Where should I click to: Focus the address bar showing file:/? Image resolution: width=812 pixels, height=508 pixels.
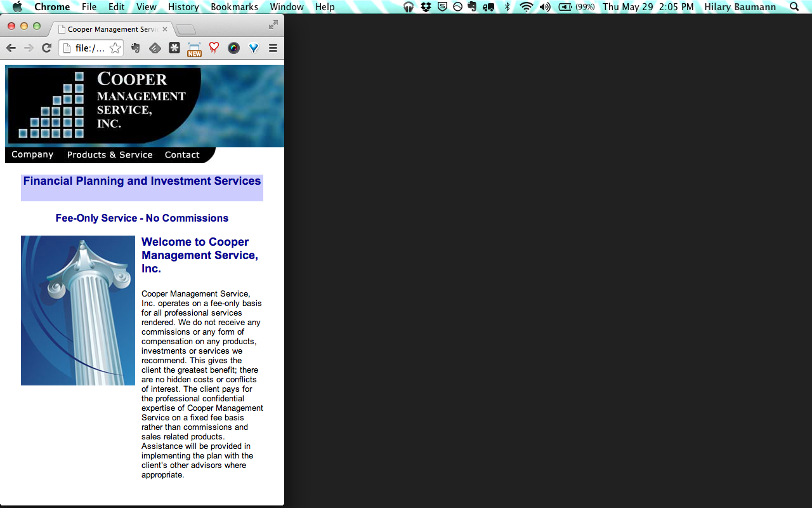pos(91,48)
